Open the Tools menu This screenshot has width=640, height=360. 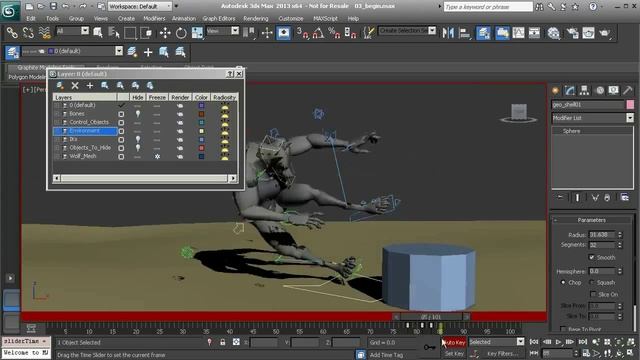pos(52,18)
